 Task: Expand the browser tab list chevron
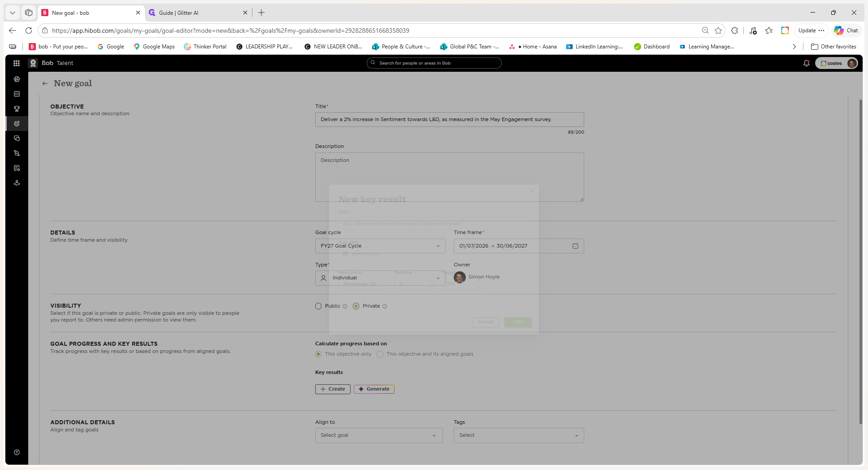point(13,13)
